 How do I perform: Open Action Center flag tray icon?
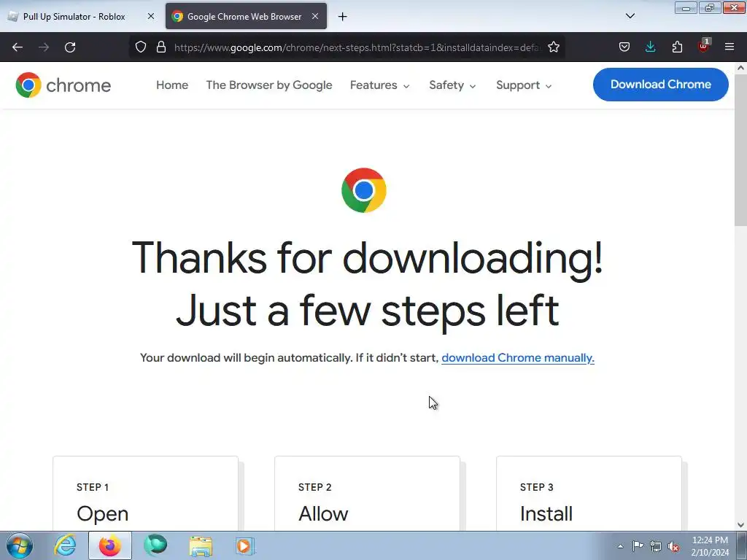pos(638,546)
